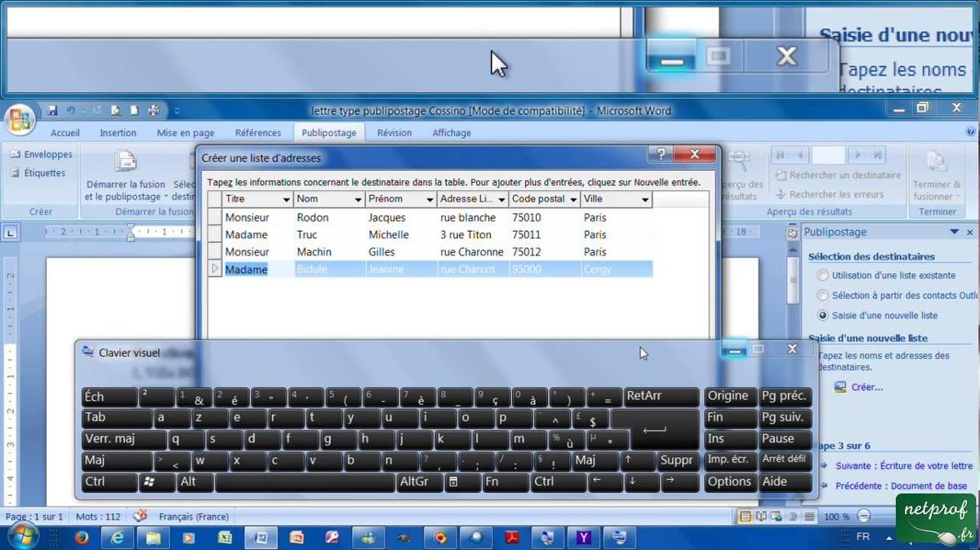Open Word help question mark icon

pyautogui.click(x=970, y=131)
